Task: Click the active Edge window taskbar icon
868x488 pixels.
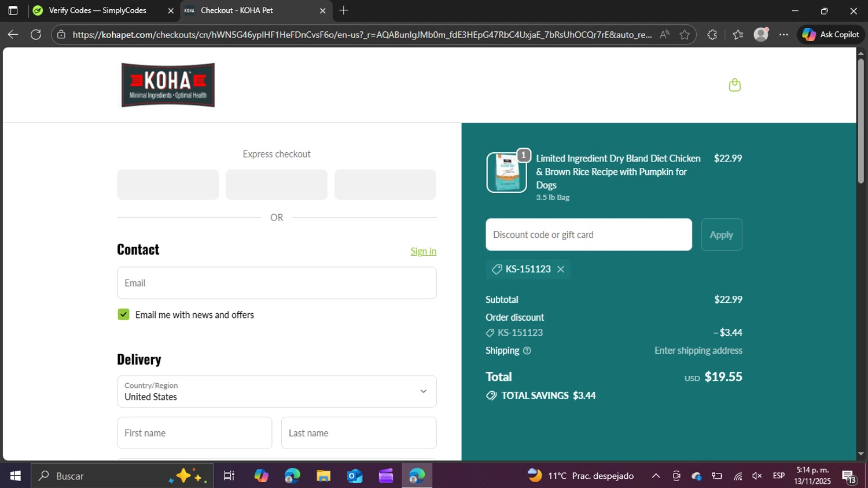Action: [417, 476]
